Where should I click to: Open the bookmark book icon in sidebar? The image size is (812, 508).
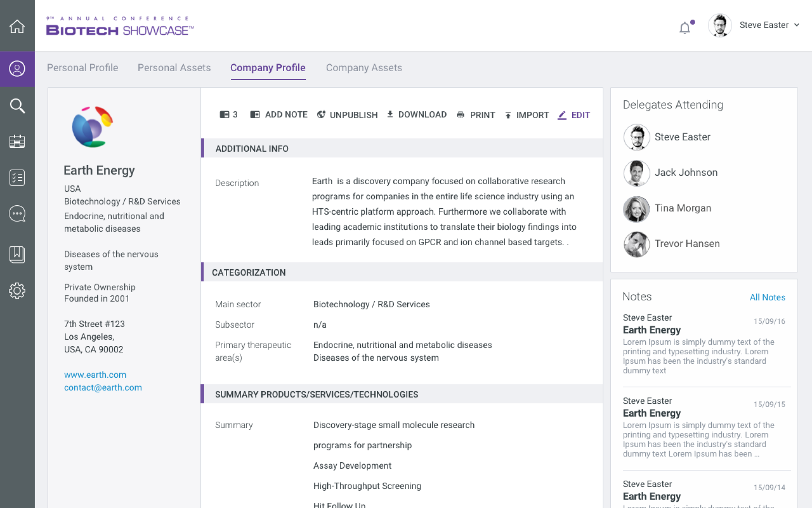17,254
